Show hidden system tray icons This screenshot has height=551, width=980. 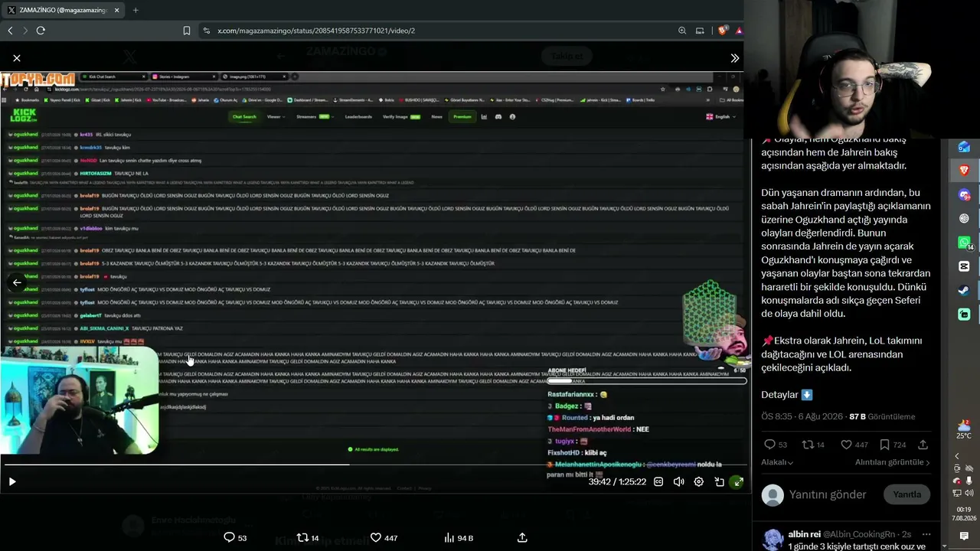click(x=956, y=456)
